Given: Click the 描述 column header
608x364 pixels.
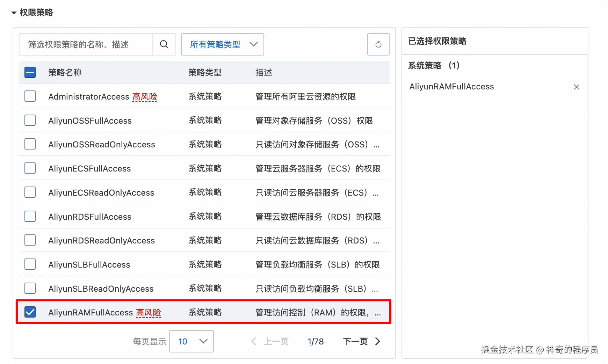Looking at the screenshot, I should coord(264,72).
